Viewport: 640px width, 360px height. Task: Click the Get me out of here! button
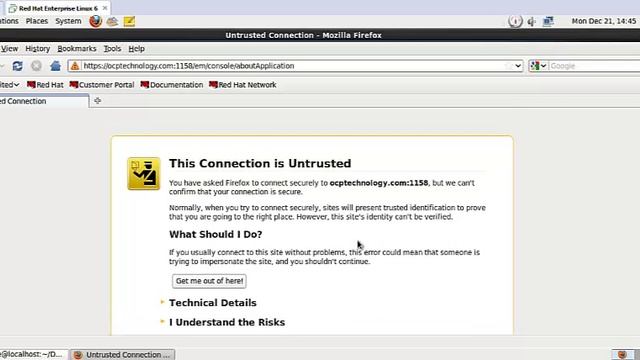tap(209, 281)
